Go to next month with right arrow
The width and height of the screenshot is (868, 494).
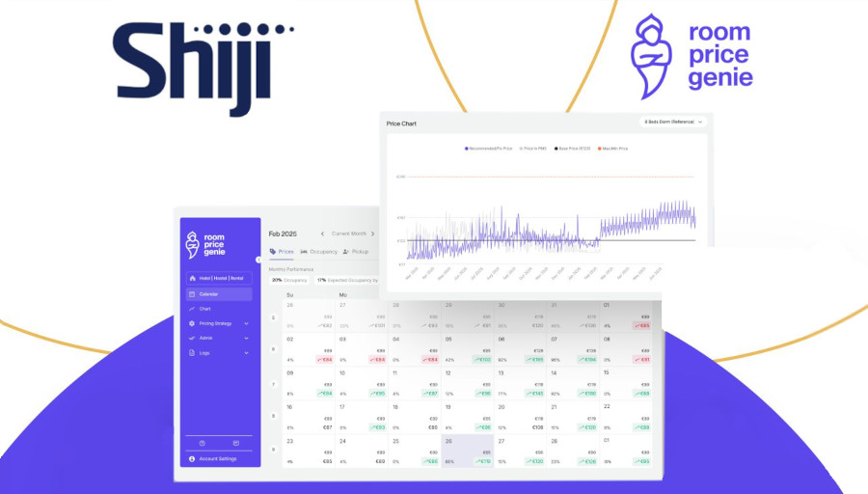[x=372, y=233]
